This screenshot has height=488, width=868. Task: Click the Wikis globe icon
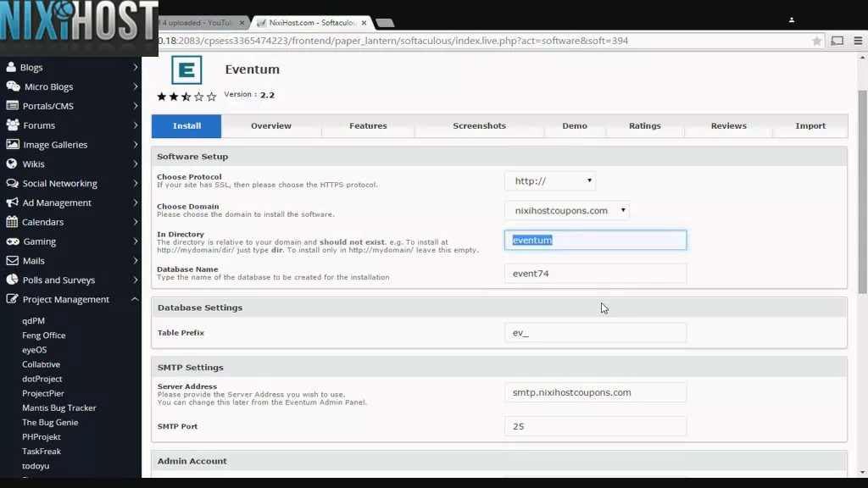click(12, 164)
